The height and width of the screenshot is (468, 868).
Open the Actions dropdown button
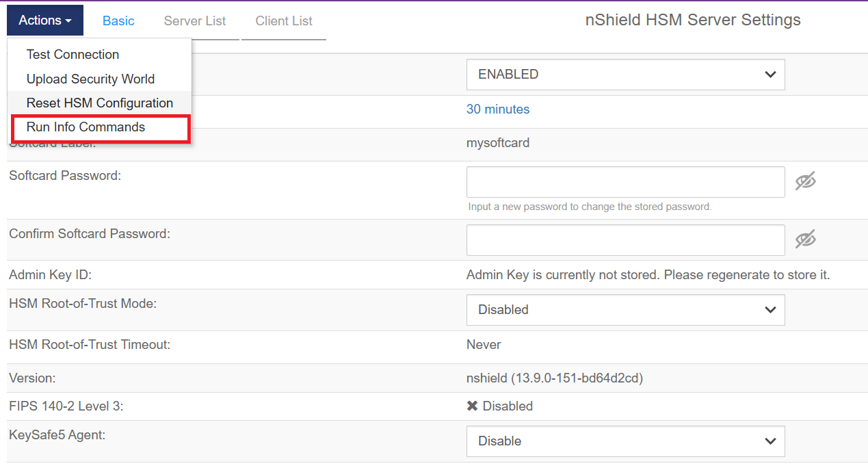click(45, 21)
